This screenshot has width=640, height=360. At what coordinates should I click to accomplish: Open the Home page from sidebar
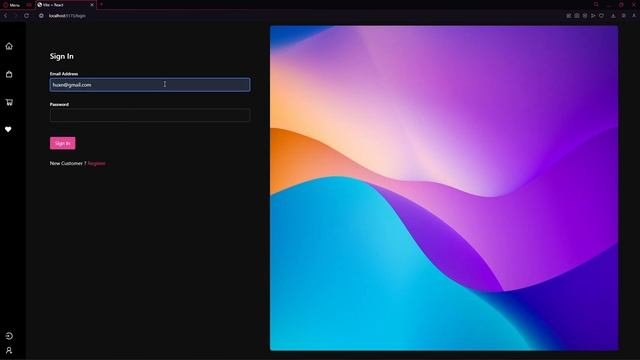pos(9,46)
